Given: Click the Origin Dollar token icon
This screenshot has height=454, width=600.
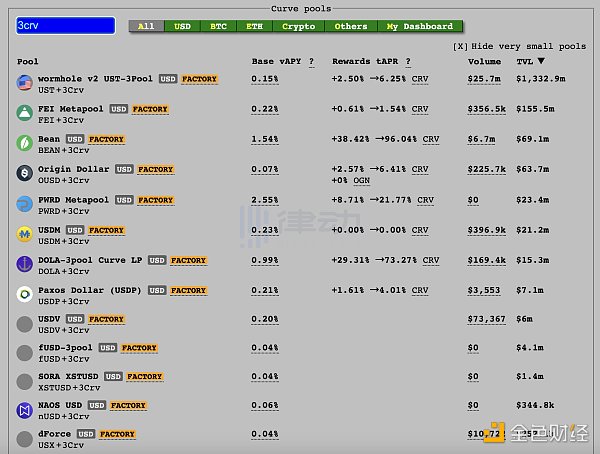Looking at the screenshot, I should click(25, 174).
